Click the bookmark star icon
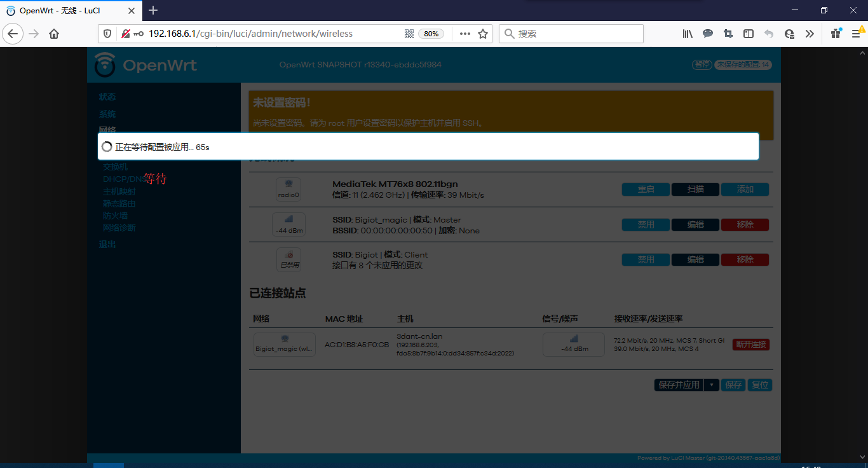This screenshot has width=868, height=468. 483,34
